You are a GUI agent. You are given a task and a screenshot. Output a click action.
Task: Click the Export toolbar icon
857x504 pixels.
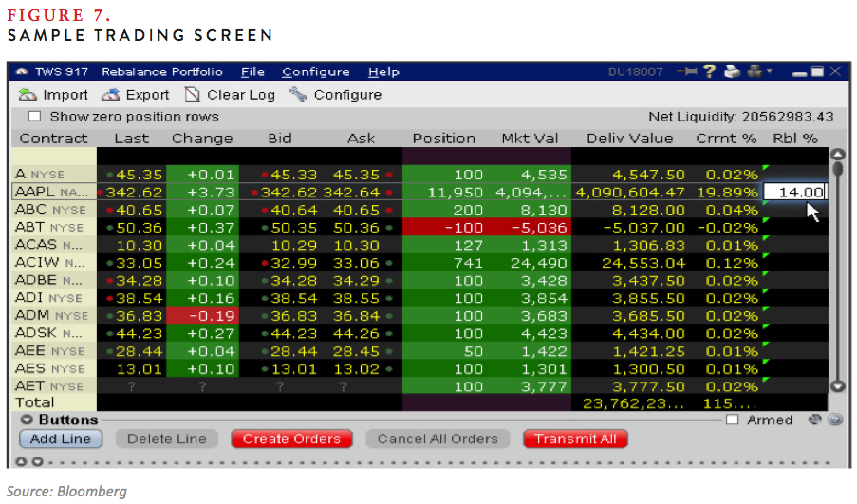(x=110, y=95)
